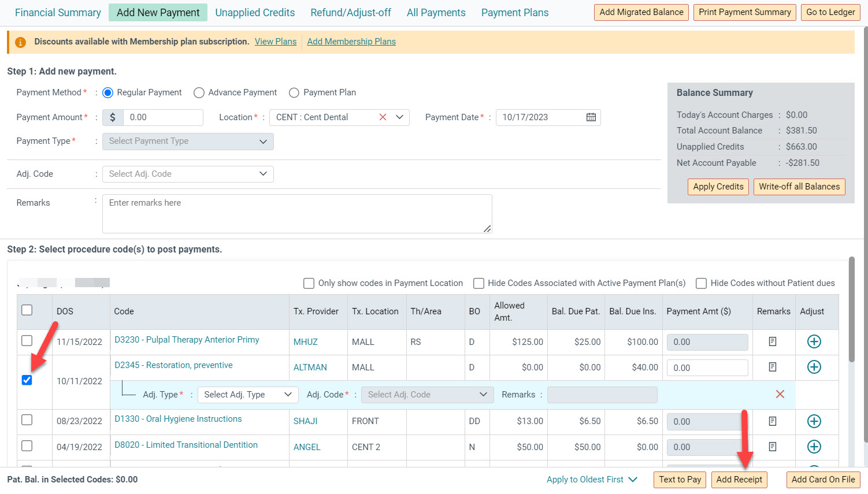Toggle the select-all checkbox in table header
Screen dimensions: 868x494
pyautogui.click(x=27, y=310)
